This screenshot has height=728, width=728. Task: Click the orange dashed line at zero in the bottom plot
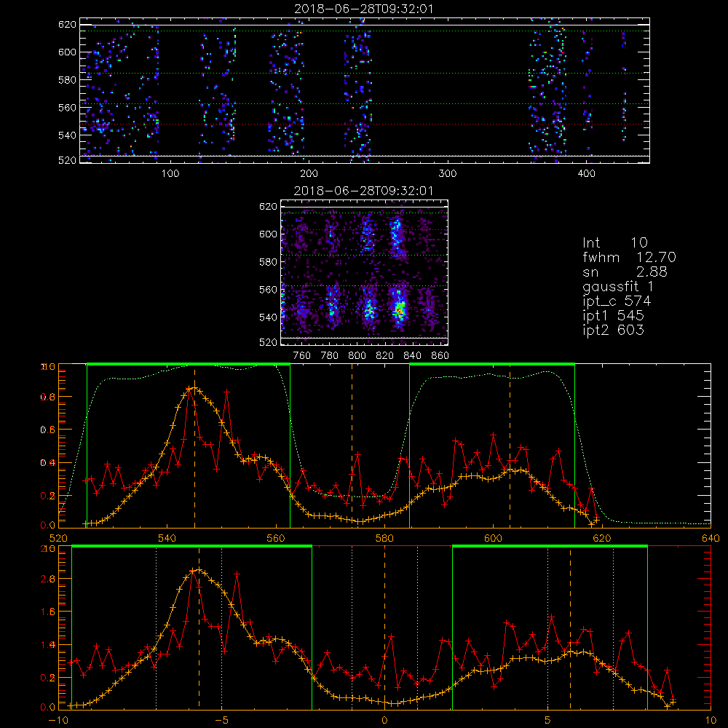coord(384,627)
